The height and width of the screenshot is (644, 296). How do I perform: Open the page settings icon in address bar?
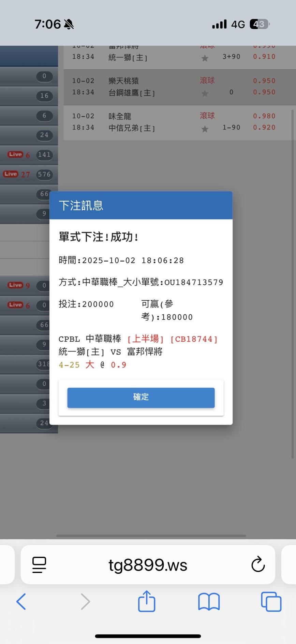[x=39, y=565]
